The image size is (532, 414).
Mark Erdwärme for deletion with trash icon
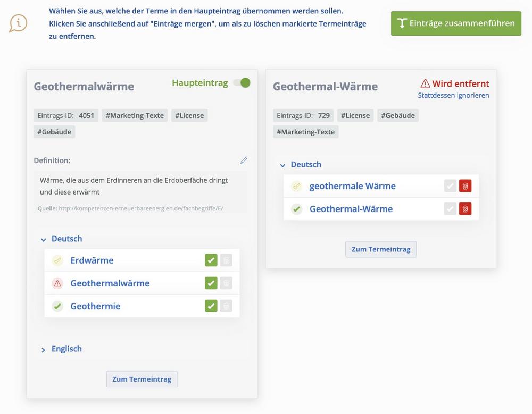[226, 260]
